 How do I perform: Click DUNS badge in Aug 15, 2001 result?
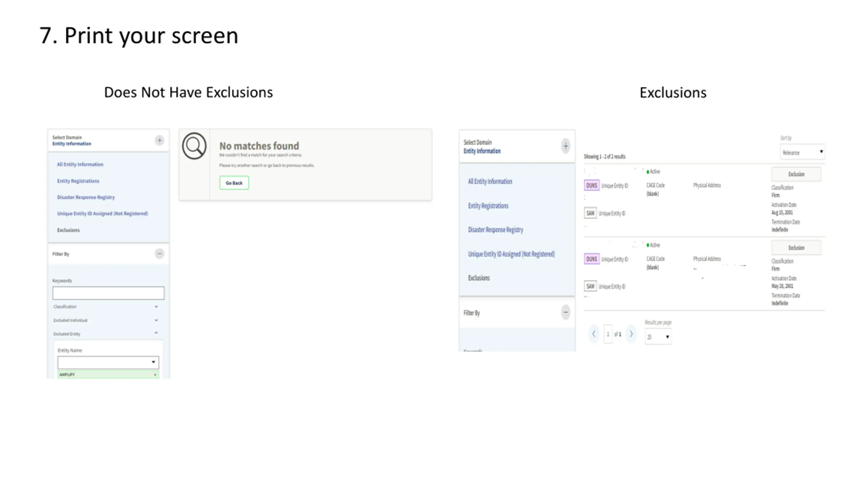tap(592, 185)
